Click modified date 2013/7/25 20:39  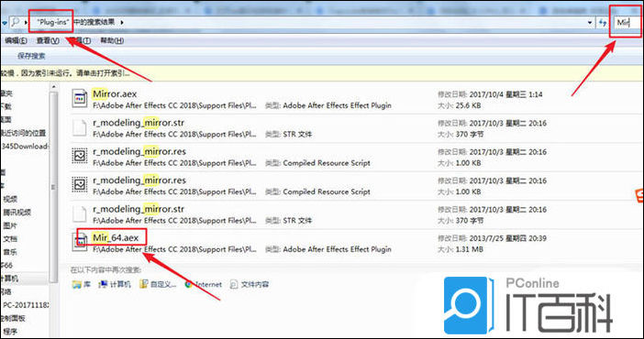507,238
